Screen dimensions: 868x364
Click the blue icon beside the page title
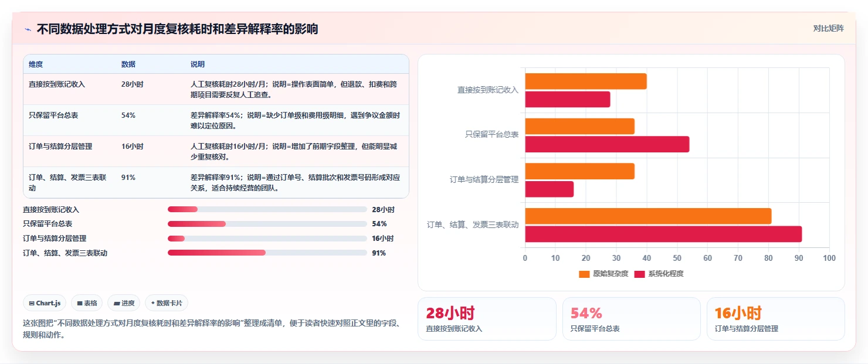coord(28,29)
